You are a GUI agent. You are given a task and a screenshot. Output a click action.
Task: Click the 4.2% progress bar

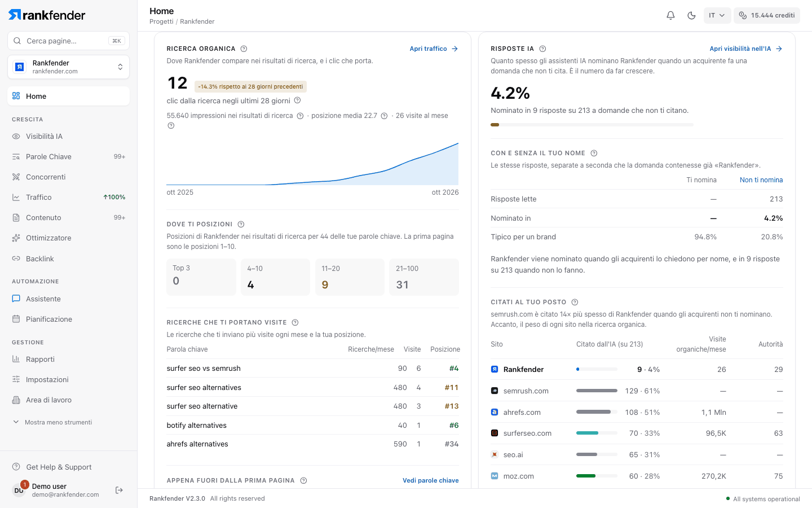pyautogui.click(x=592, y=125)
